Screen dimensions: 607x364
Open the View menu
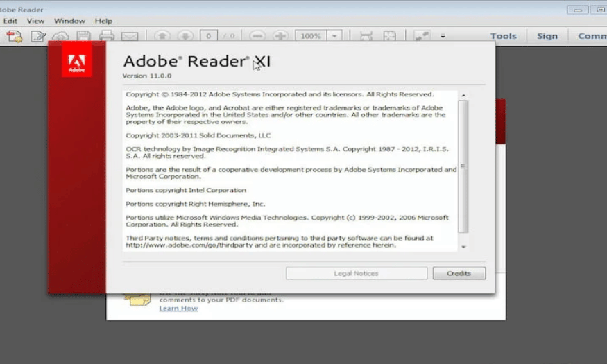click(35, 21)
